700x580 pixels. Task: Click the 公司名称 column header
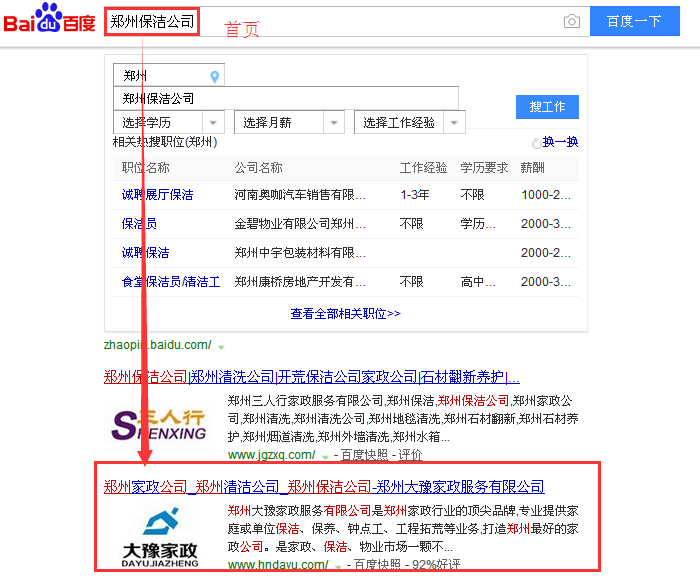[x=258, y=168]
